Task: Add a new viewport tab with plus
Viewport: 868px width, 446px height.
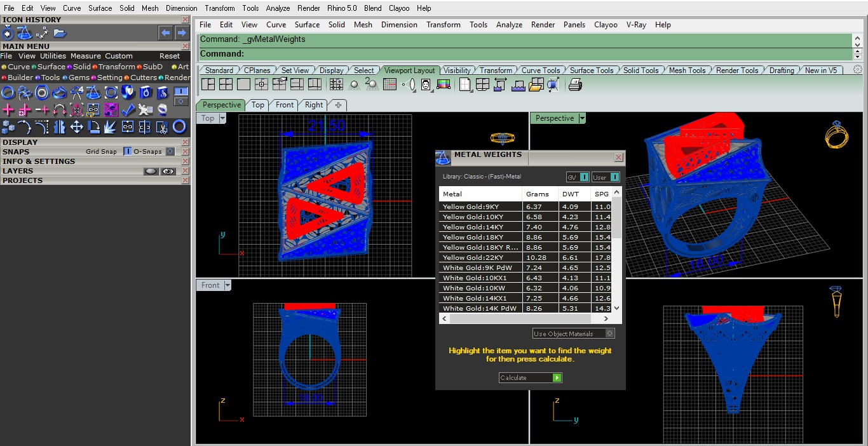Action: click(x=338, y=105)
